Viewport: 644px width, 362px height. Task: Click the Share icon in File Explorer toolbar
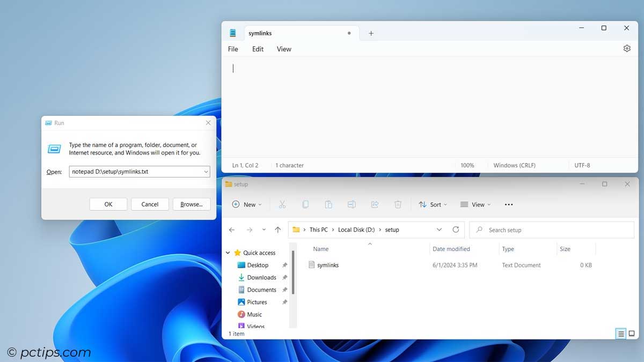click(x=374, y=204)
